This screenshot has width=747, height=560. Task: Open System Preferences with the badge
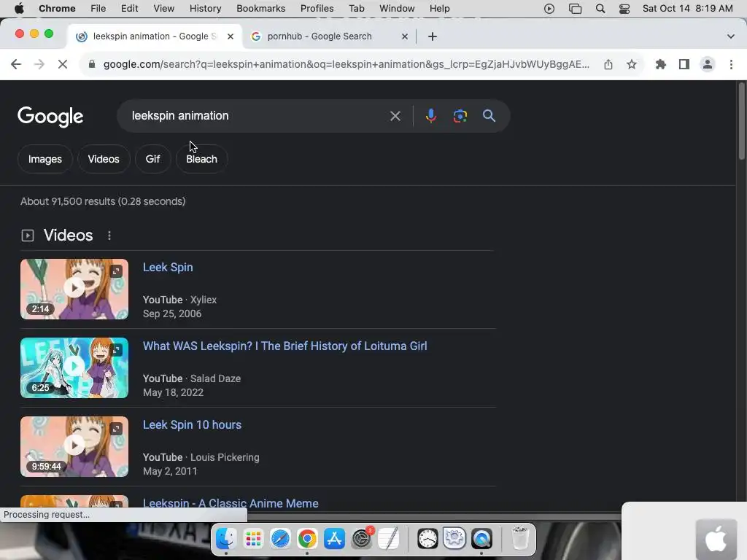coord(362,539)
